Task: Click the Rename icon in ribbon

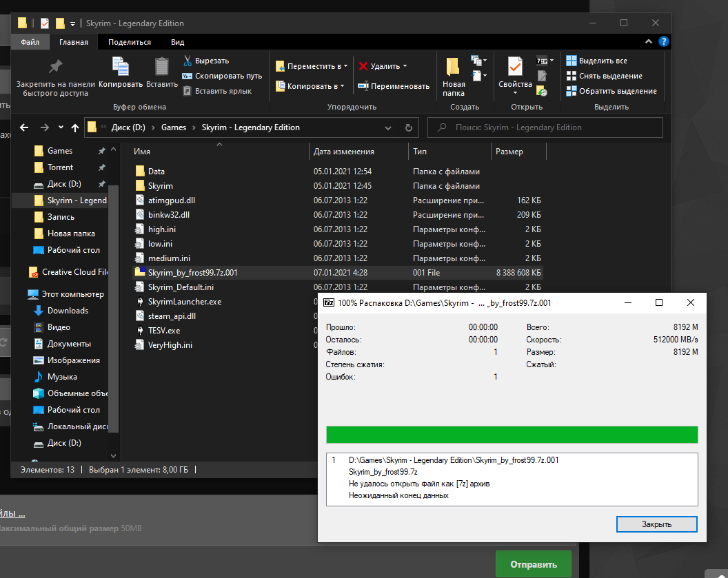Action: tap(363, 86)
